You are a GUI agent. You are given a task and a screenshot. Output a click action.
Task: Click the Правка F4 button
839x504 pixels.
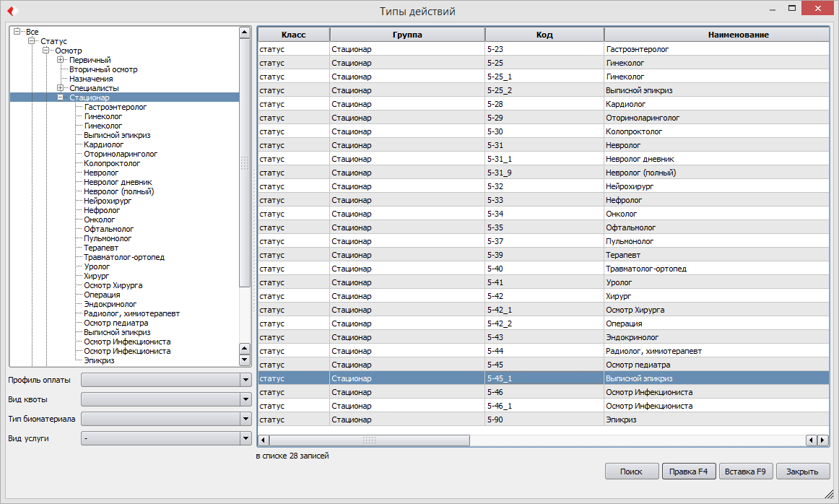[689, 472]
